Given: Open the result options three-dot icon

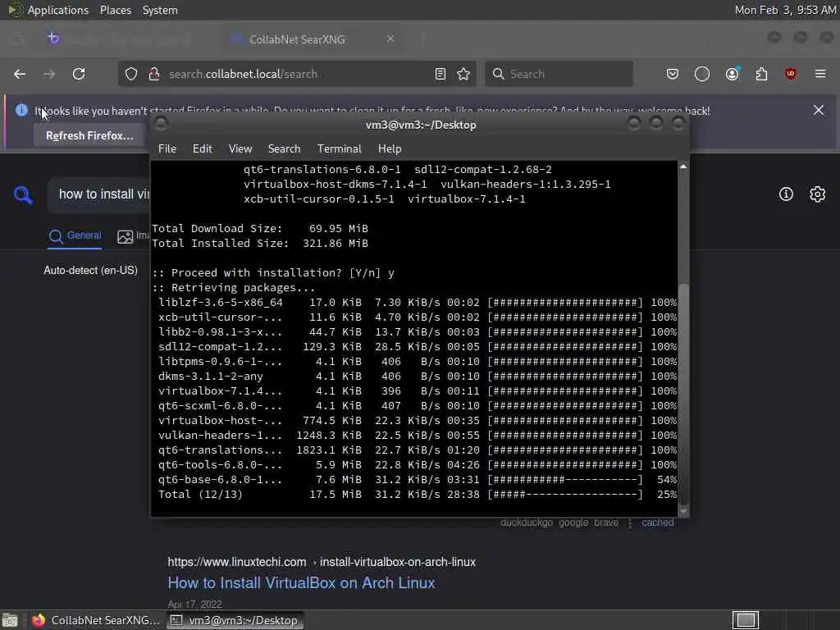Looking at the screenshot, I should coord(630,523).
